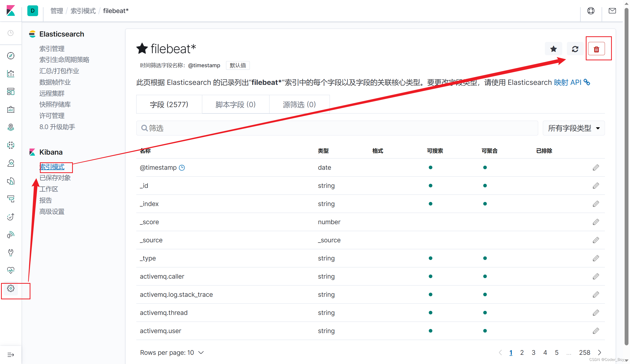The width and height of the screenshot is (630, 364).
Task: Open the help lifebuoy icon top right
Action: (591, 11)
